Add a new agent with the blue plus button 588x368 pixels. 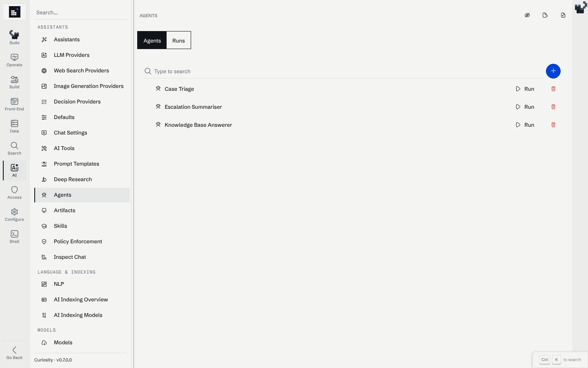[553, 71]
